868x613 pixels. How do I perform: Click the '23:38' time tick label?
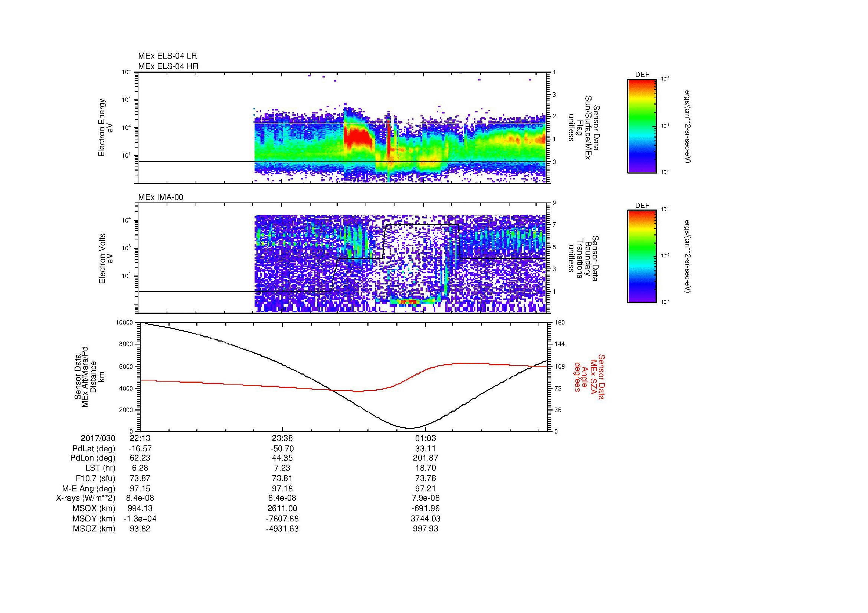(282, 438)
